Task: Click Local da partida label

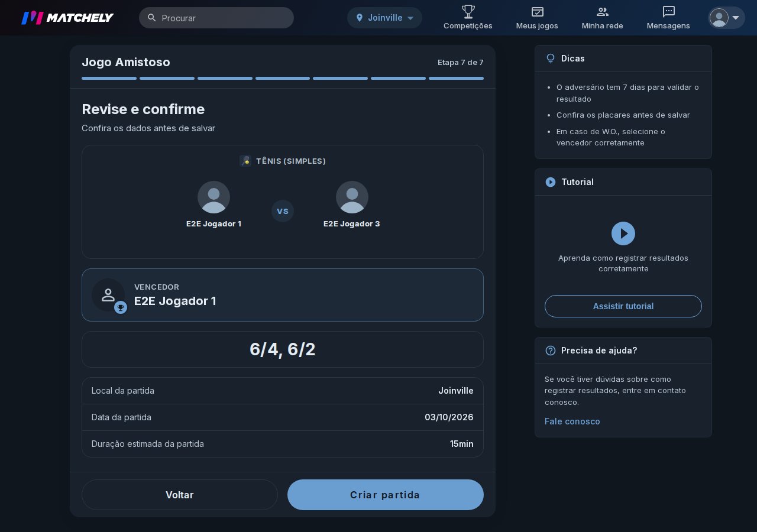Action: click(x=123, y=391)
